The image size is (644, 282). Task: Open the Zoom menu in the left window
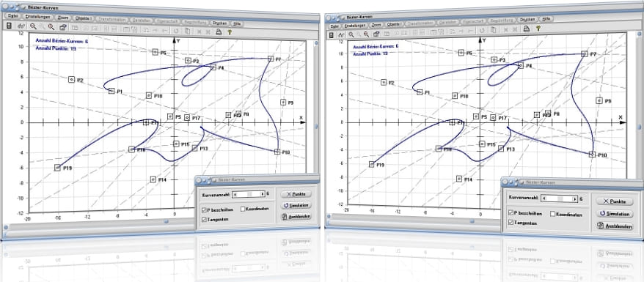(x=62, y=18)
